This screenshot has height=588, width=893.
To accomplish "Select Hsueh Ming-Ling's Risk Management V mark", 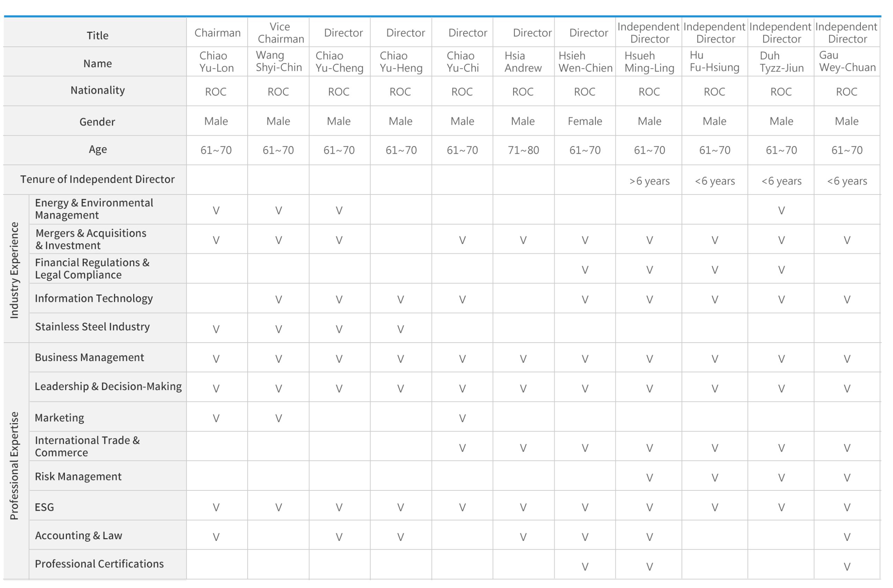I will [x=650, y=478].
